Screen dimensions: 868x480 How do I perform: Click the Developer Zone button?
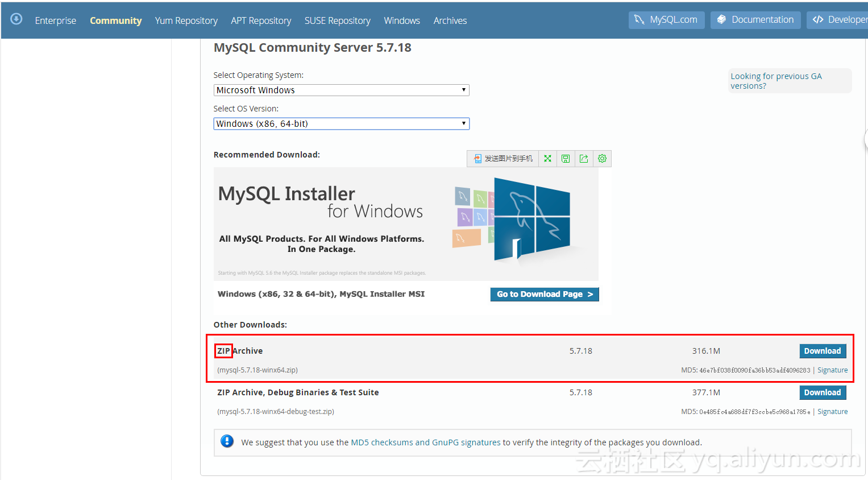click(837, 20)
